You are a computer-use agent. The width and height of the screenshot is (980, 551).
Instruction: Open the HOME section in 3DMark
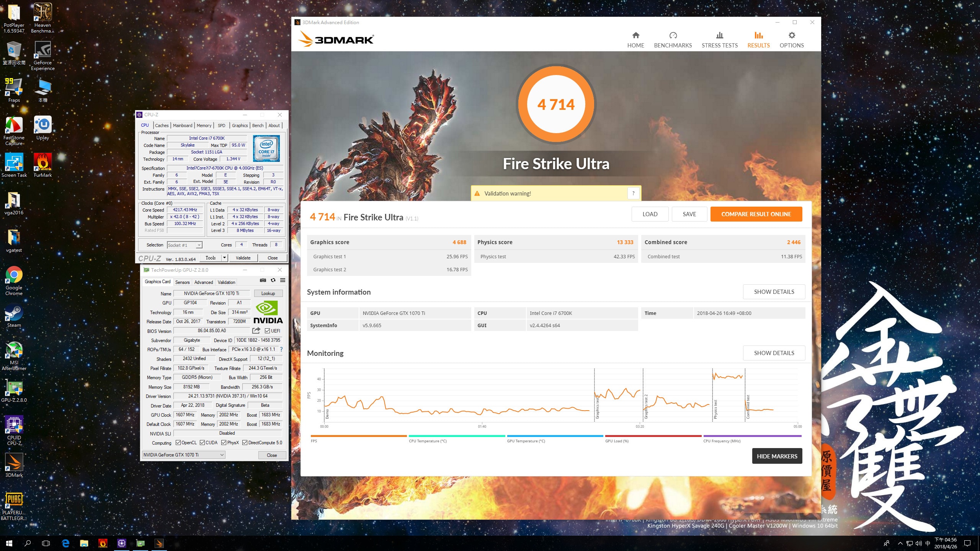[x=635, y=40]
